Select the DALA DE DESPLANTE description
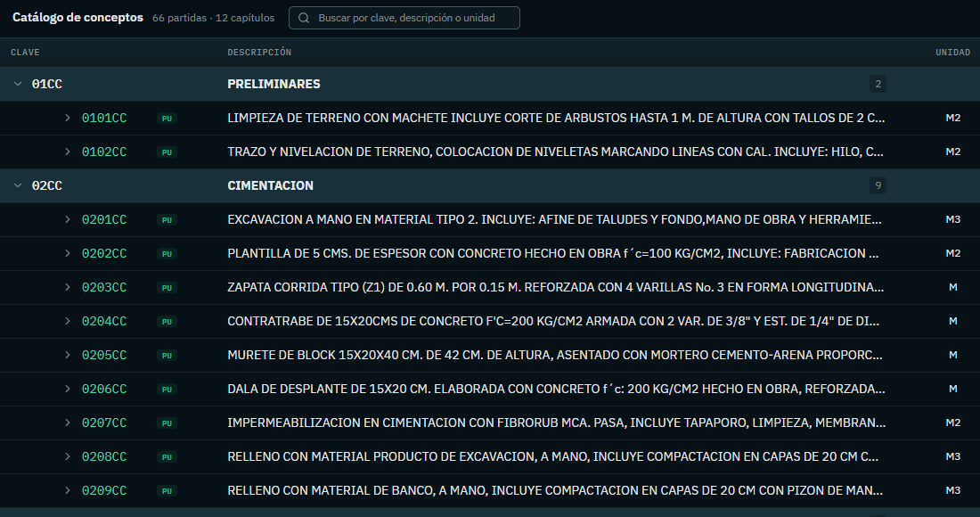The height and width of the screenshot is (517, 980). point(556,389)
